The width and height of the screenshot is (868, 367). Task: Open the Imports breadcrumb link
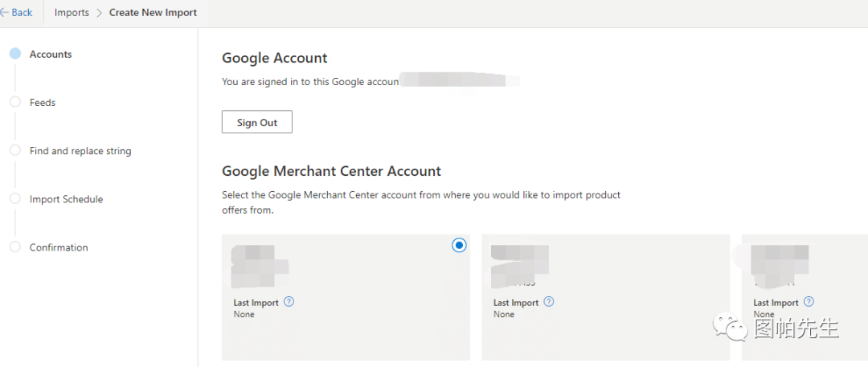pos(72,12)
